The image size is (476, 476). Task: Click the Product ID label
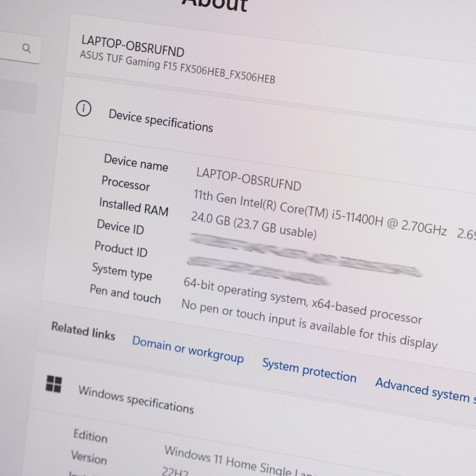[121, 249]
